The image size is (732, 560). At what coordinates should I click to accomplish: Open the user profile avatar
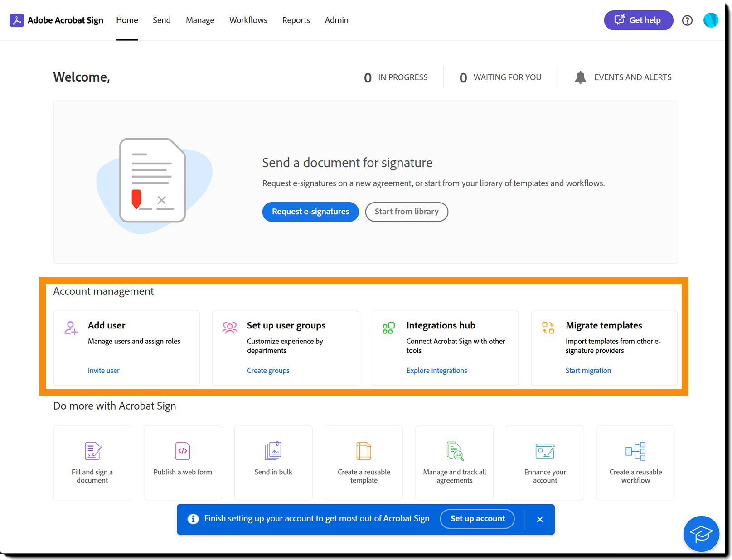click(x=710, y=20)
